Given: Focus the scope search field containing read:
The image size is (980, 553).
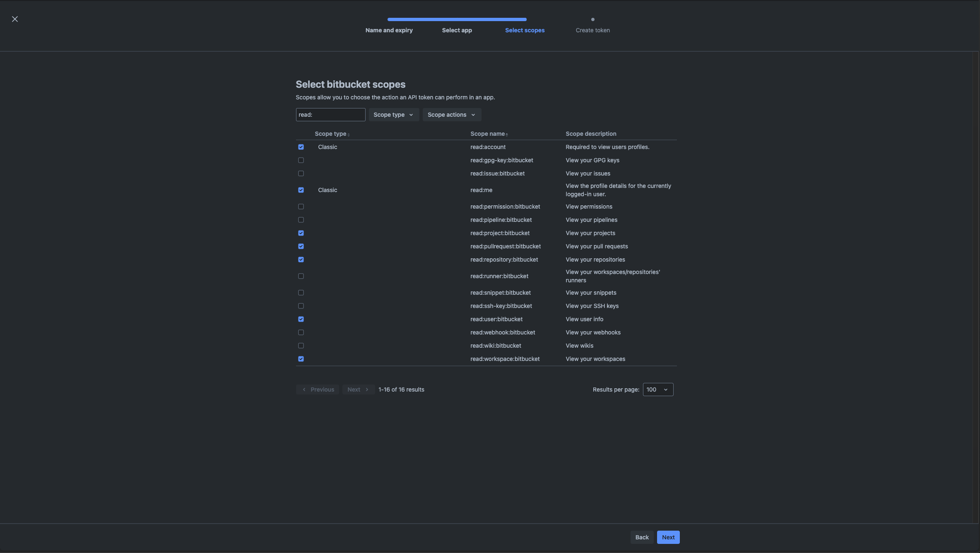Looking at the screenshot, I should 330,115.
